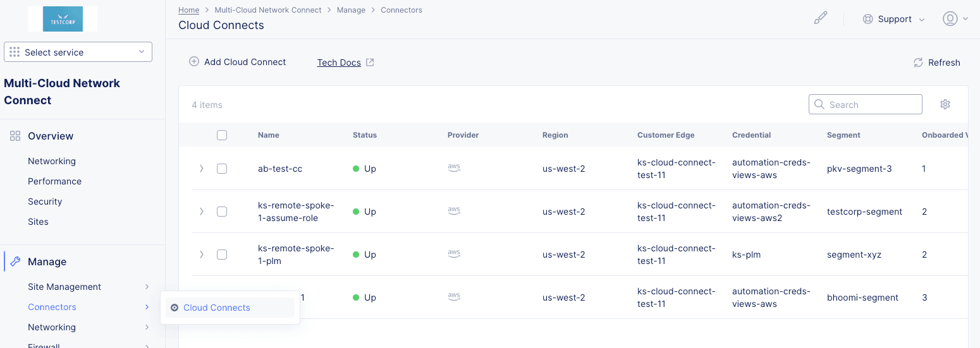The width and height of the screenshot is (980, 348).
Task: Click the Manage wrench icon in sidebar
Action: (16, 261)
